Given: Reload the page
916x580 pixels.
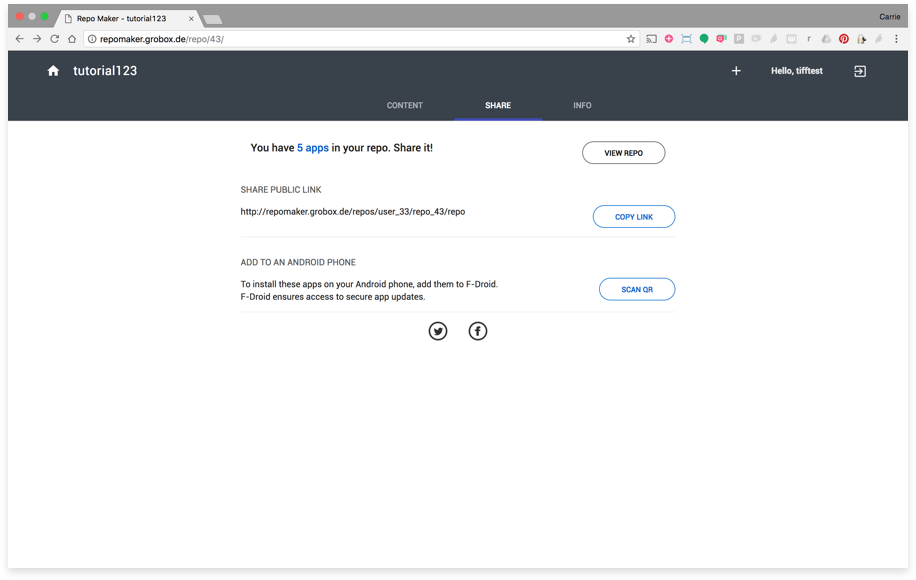Looking at the screenshot, I should coord(54,39).
